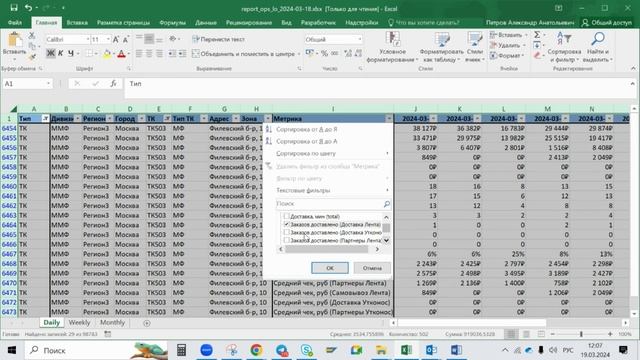Click the Общий доступ share button
This screenshot has width=640, height=360.
[607, 22]
